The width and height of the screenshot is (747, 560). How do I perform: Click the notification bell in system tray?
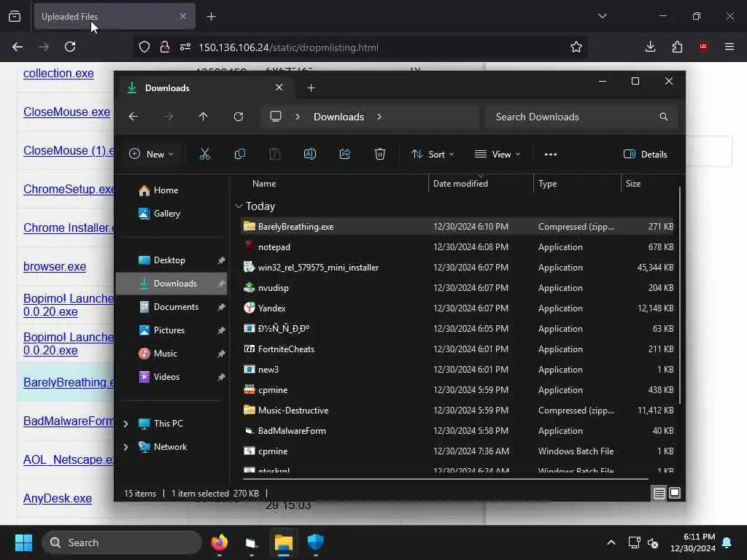pos(727,542)
